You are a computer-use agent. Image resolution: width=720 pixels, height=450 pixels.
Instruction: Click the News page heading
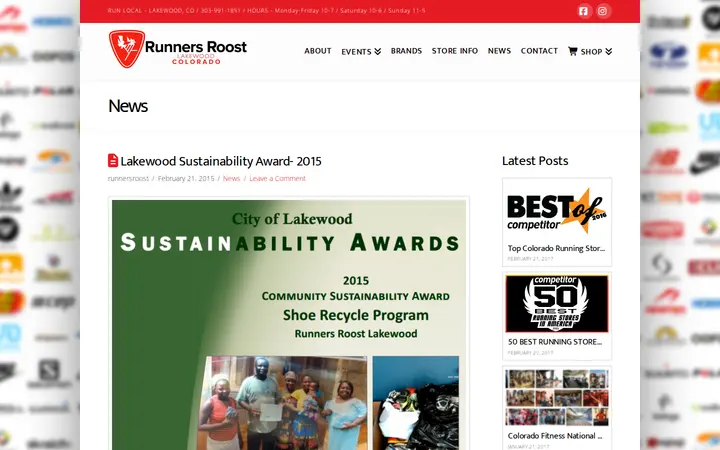(x=128, y=106)
